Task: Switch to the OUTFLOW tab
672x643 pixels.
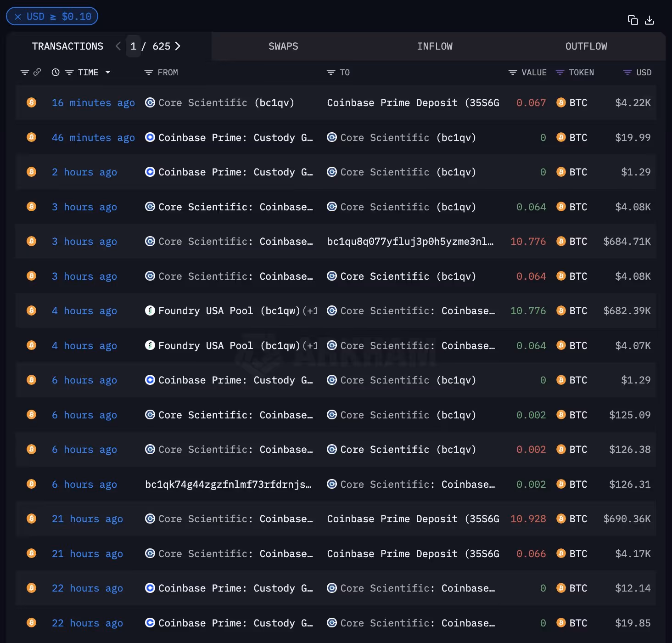Action: click(586, 46)
